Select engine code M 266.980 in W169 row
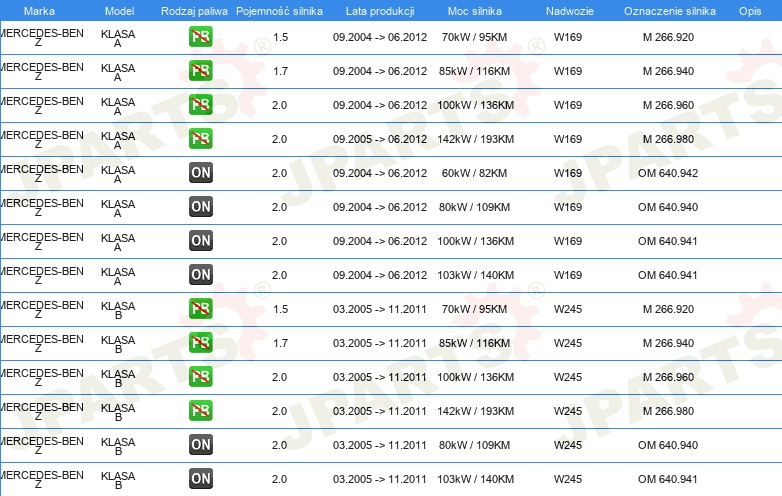The height and width of the screenshot is (496, 782). [x=668, y=139]
